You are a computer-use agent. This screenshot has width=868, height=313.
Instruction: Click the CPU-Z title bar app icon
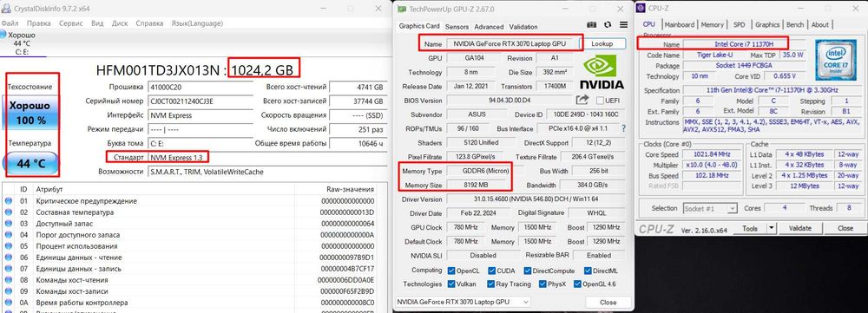(641, 8)
